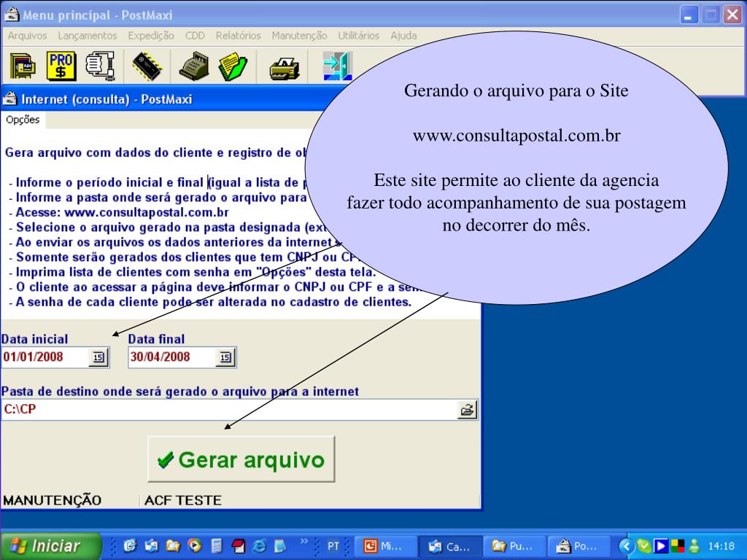The image size is (747, 560).
Task: Click the green folder with notes icon
Action: pos(233,66)
